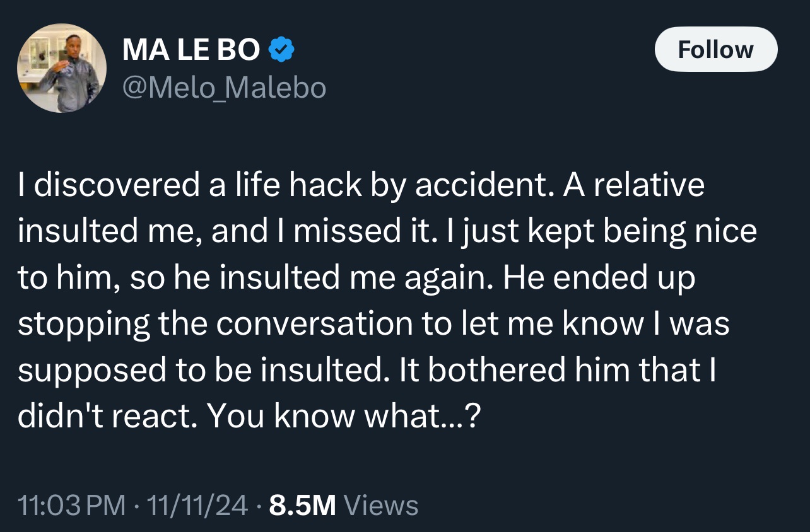Click the 11/11/24 post date
Image resolution: width=810 pixels, height=532 pixels.
tap(197, 506)
